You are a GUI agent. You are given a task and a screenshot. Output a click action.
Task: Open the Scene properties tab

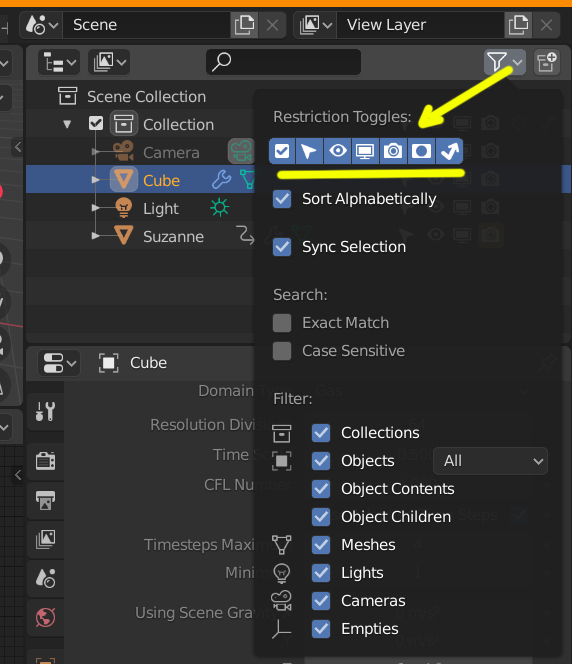pyautogui.click(x=45, y=578)
